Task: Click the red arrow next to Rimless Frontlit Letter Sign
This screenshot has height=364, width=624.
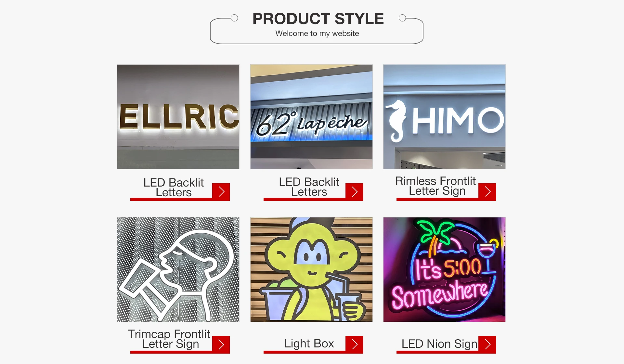Action: tap(487, 191)
